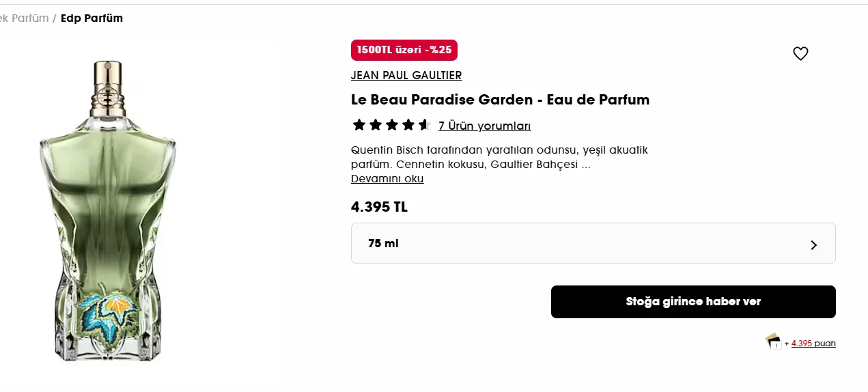View the 7 Ürün yorumları reviews
The height and width of the screenshot is (392, 868).
point(484,126)
